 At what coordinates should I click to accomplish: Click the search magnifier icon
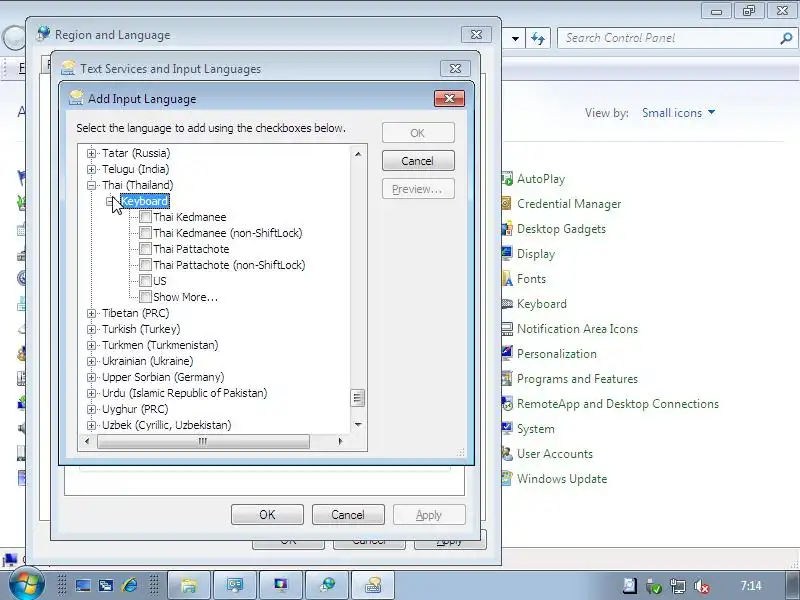point(786,38)
